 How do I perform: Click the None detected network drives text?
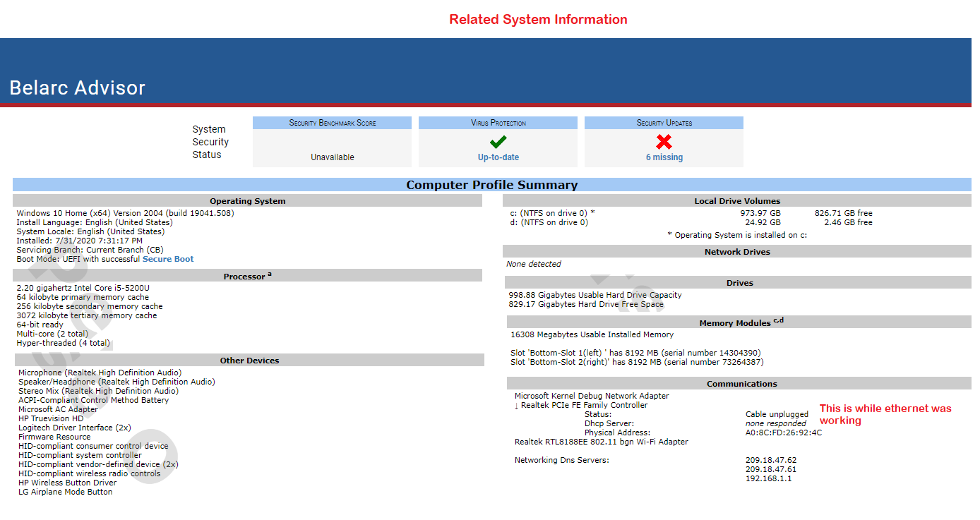(x=534, y=264)
